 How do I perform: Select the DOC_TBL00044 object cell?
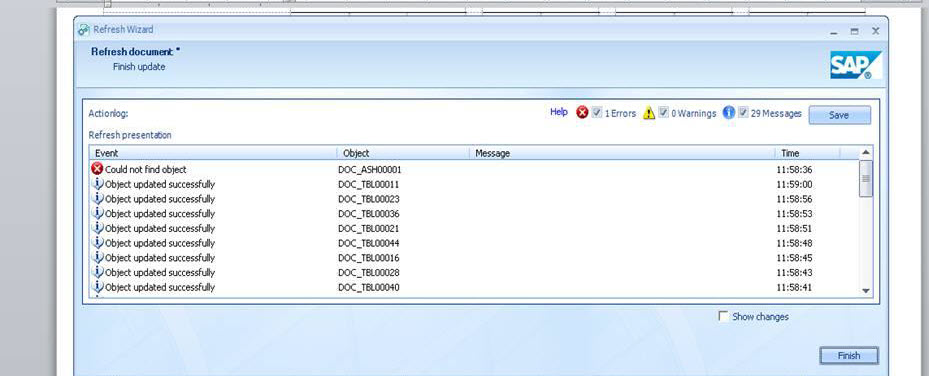tap(369, 243)
